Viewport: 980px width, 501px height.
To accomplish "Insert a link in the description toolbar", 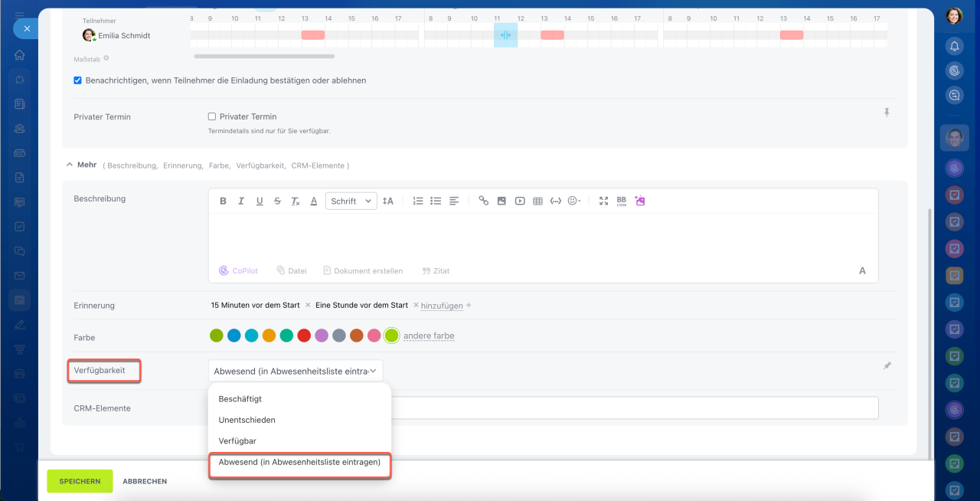I will click(483, 201).
